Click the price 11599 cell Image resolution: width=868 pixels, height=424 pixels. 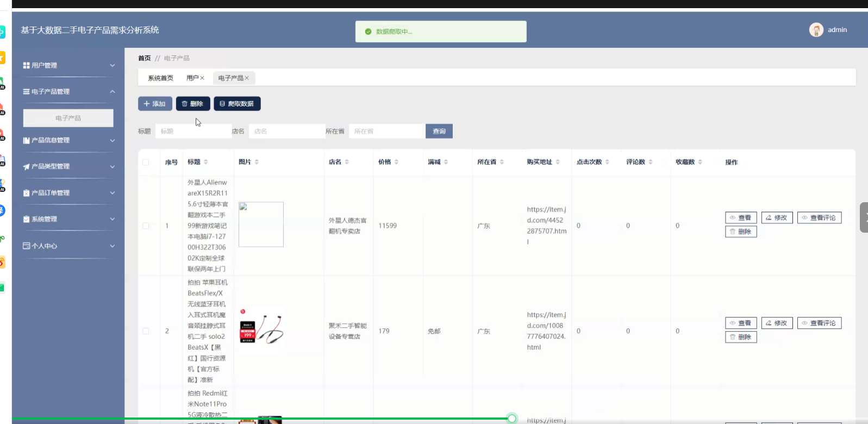[x=388, y=226]
